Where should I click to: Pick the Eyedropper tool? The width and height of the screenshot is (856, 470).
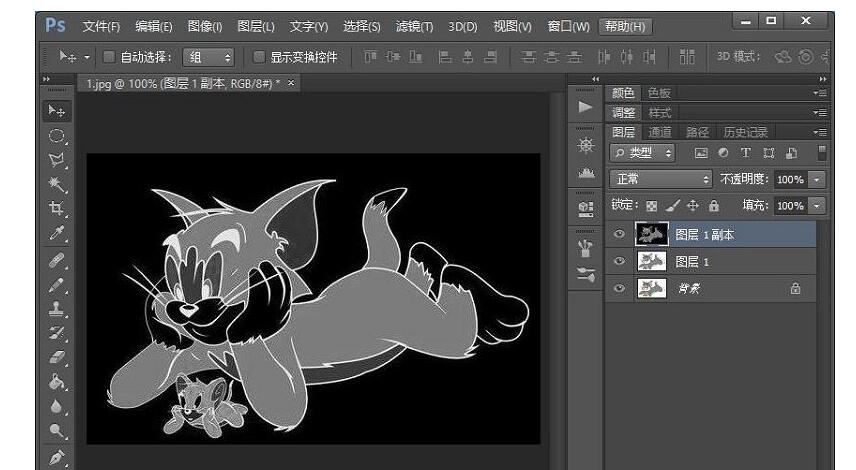[x=57, y=234]
